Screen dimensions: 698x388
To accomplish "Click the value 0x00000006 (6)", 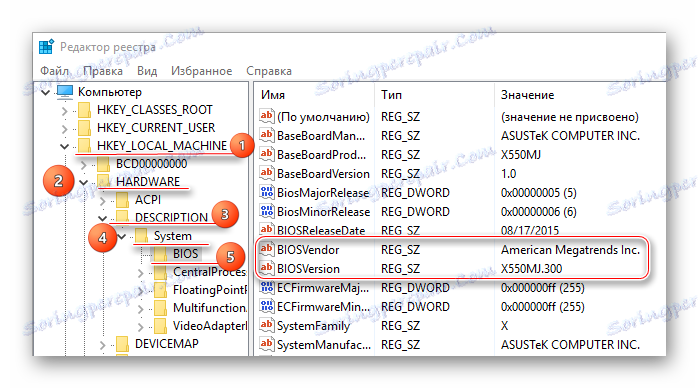I will coord(539,211).
